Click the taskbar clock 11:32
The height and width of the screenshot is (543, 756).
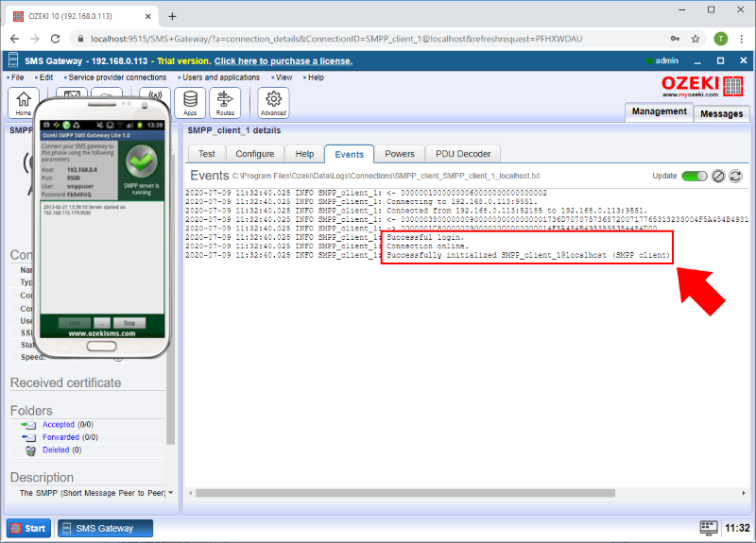click(x=737, y=528)
